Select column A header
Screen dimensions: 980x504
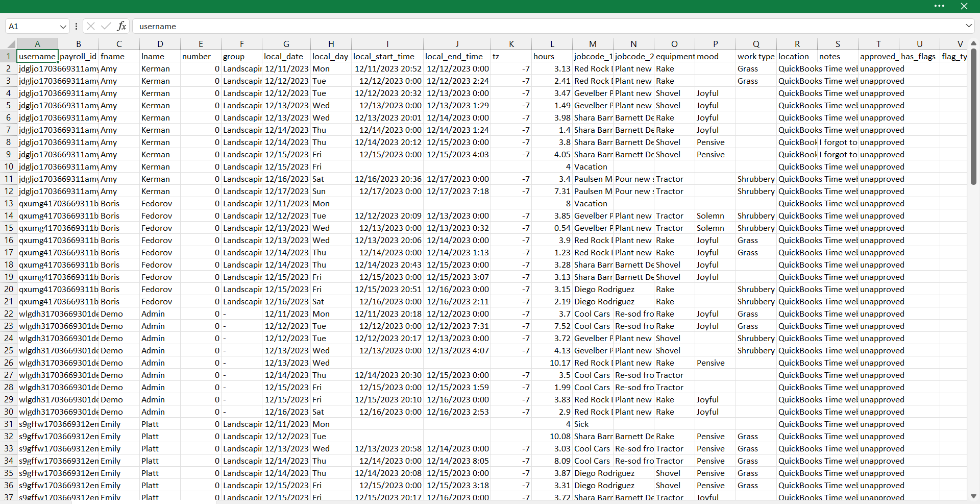pos(37,44)
